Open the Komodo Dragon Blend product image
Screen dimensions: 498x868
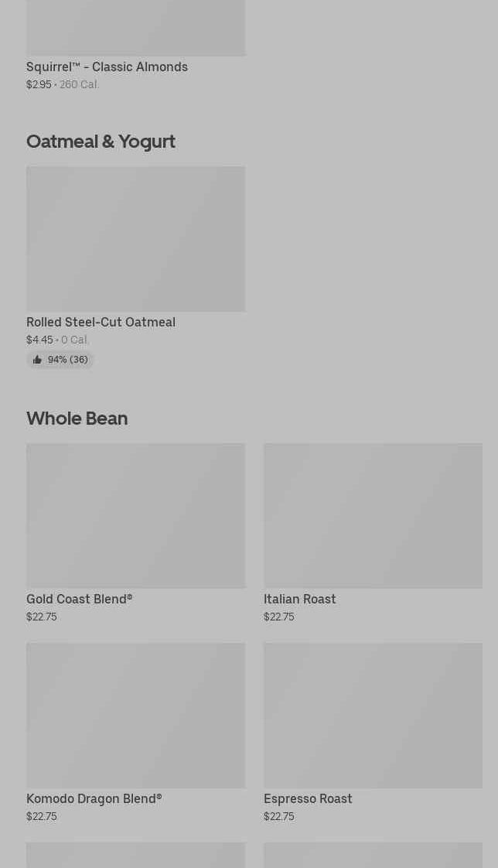[135, 715]
